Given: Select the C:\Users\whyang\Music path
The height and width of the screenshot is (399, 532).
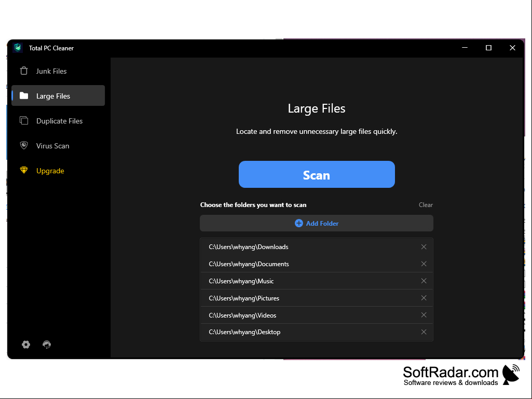Looking at the screenshot, I should pyautogui.click(x=241, y=281).
